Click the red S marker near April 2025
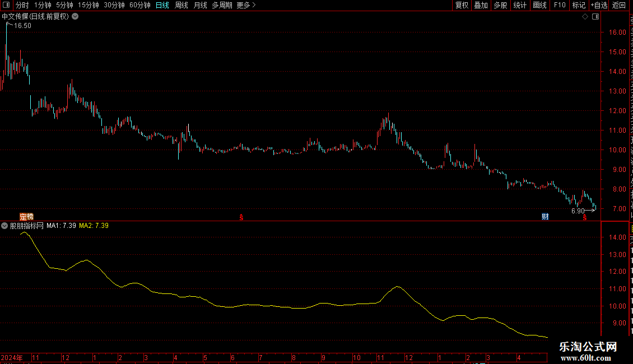 (585, 217)
